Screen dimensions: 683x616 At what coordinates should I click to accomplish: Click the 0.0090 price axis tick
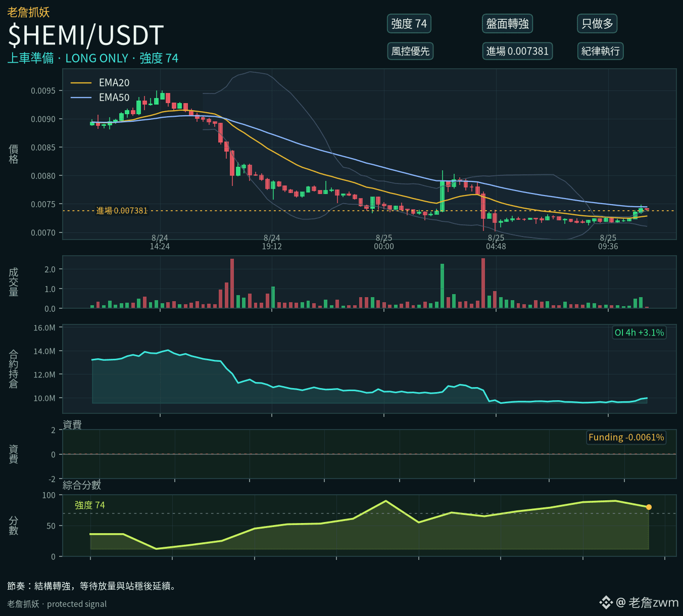(43, 119)
